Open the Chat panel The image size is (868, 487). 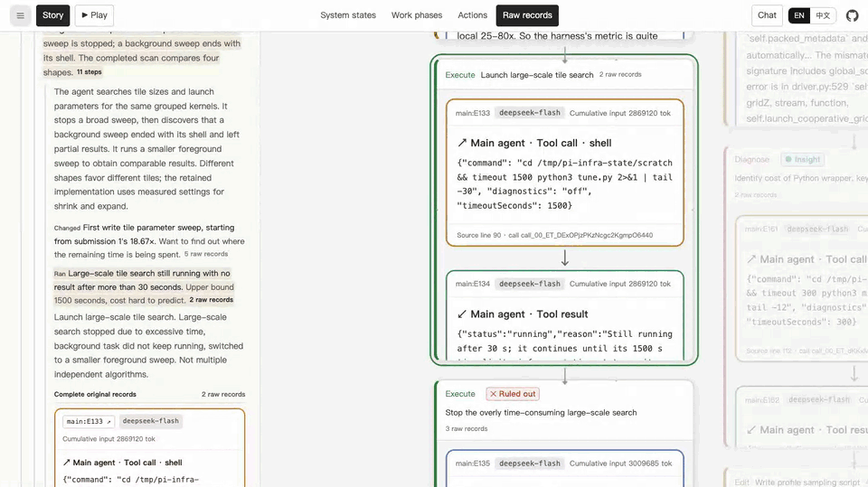[767, 15]
